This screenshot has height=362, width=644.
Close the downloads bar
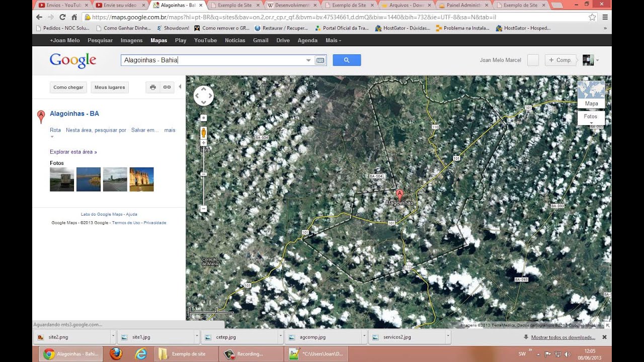click(605, 337)
